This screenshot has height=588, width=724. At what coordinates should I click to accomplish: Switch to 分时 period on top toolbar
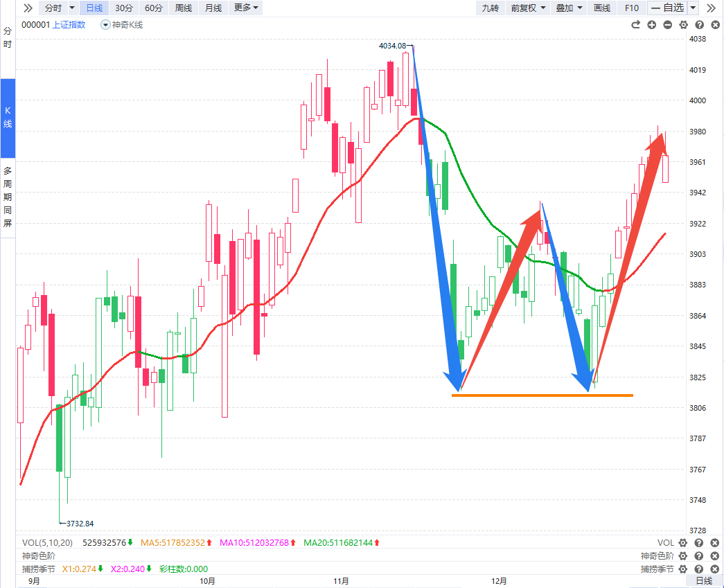coord(53,8)
